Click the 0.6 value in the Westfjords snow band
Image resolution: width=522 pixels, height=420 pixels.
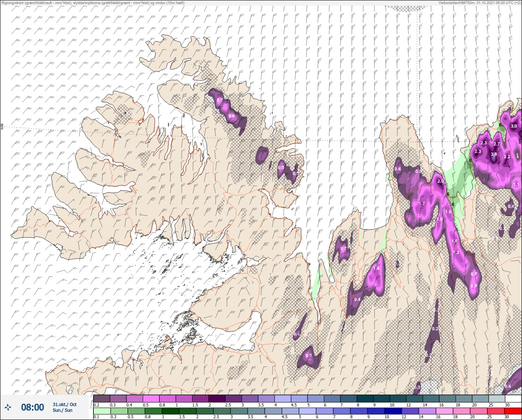tap(232, 116)
